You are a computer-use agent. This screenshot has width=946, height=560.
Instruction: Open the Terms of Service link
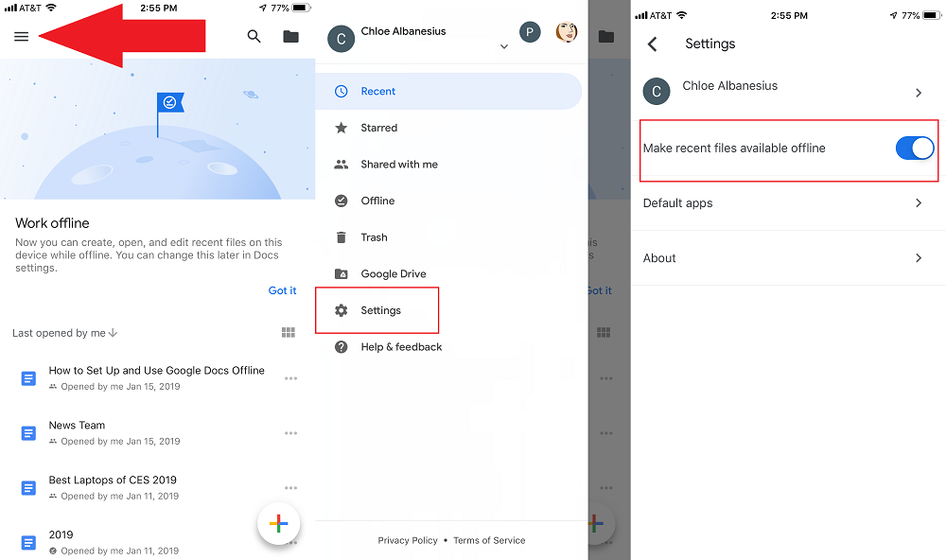(489, 540)
